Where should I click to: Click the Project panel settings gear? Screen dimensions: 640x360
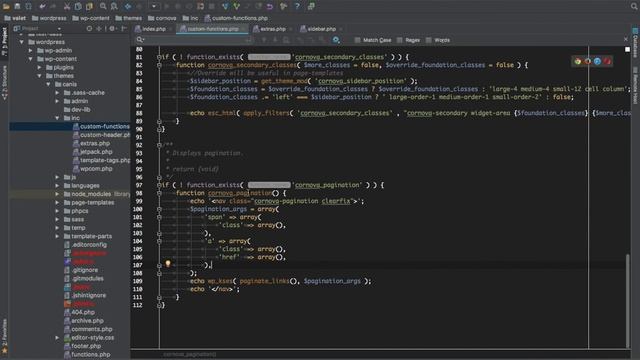[x=112, y=29]
